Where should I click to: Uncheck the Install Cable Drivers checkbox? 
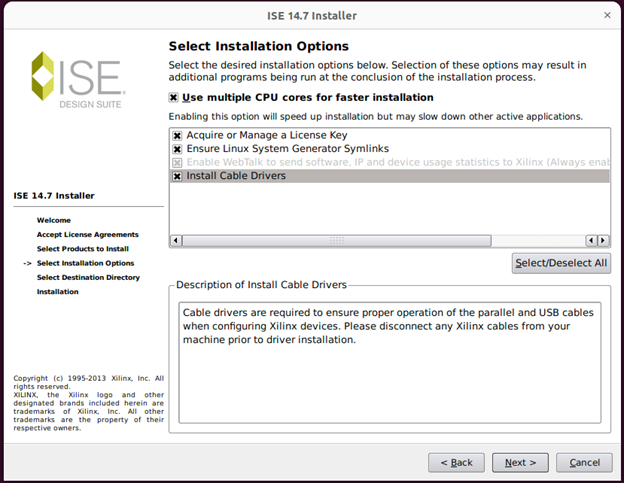tap(177, 176)
